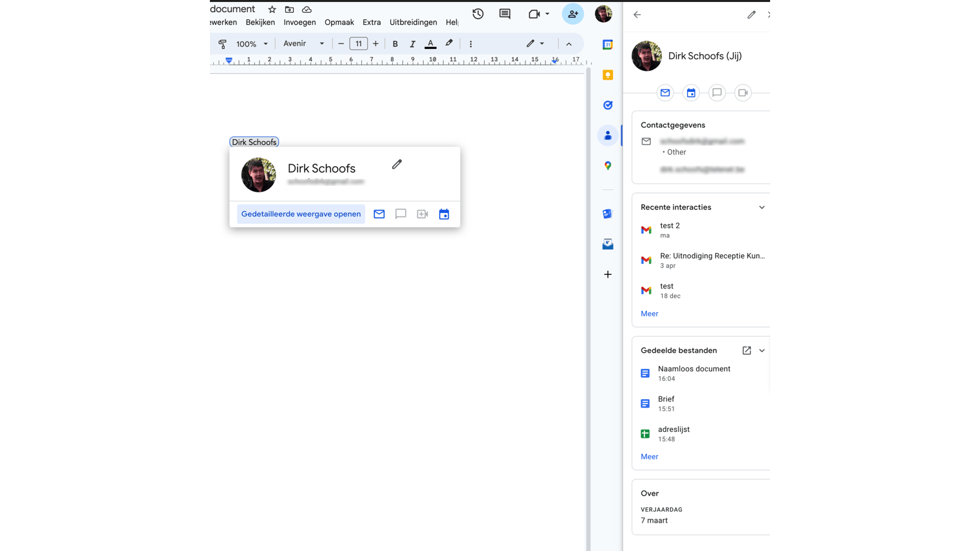
Task: Increase font size with plus button
Action: [376, 44]
